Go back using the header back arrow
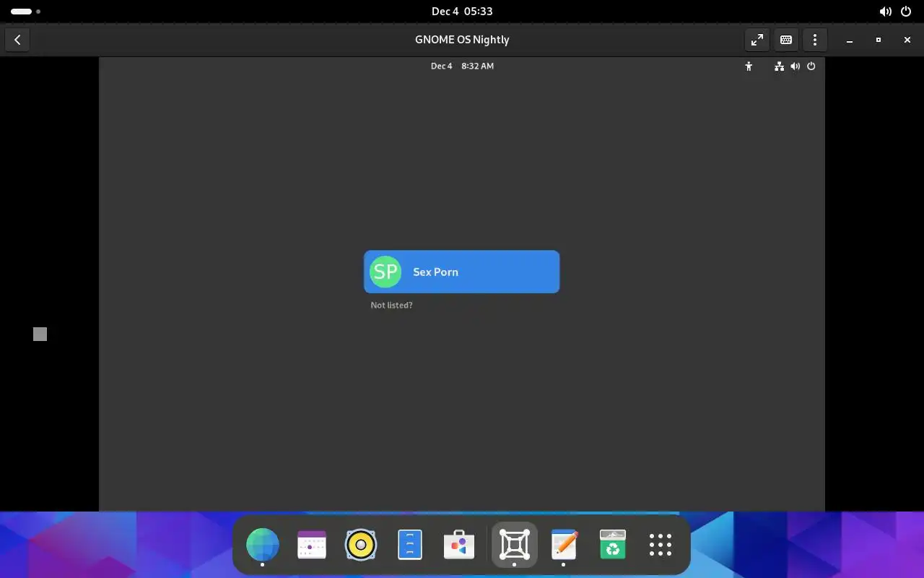The height and width of the screenshot is (578, 924). (17, 40)
